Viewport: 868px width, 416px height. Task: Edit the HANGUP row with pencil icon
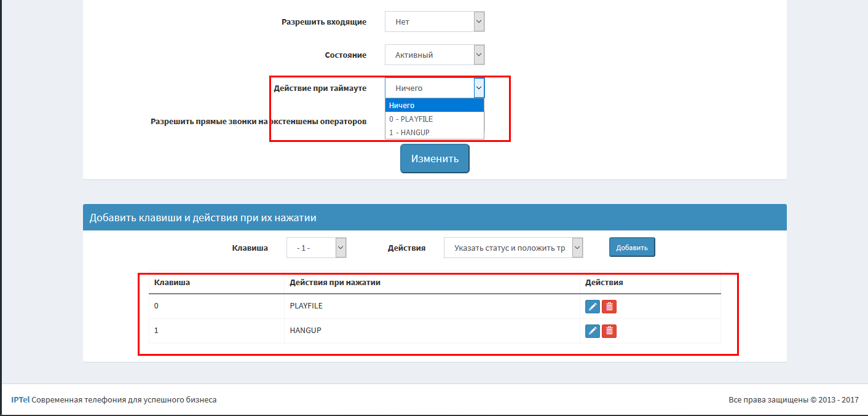click(x=592, y=331)
